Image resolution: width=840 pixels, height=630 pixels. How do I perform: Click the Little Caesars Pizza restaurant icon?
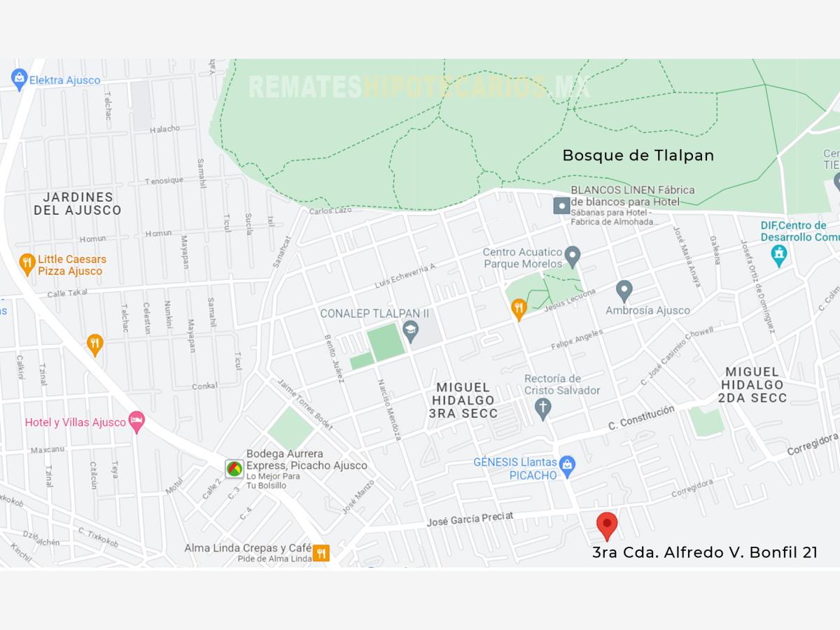27,263
